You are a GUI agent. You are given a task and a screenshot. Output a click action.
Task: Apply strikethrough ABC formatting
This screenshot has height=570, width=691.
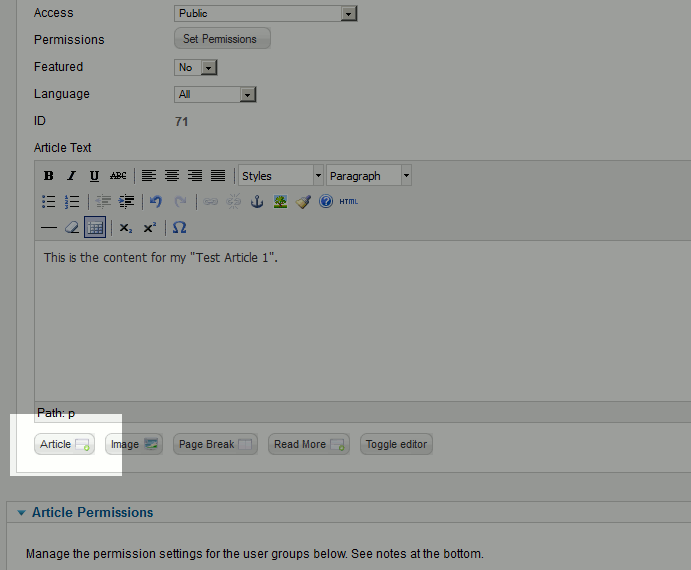[118, 176]
